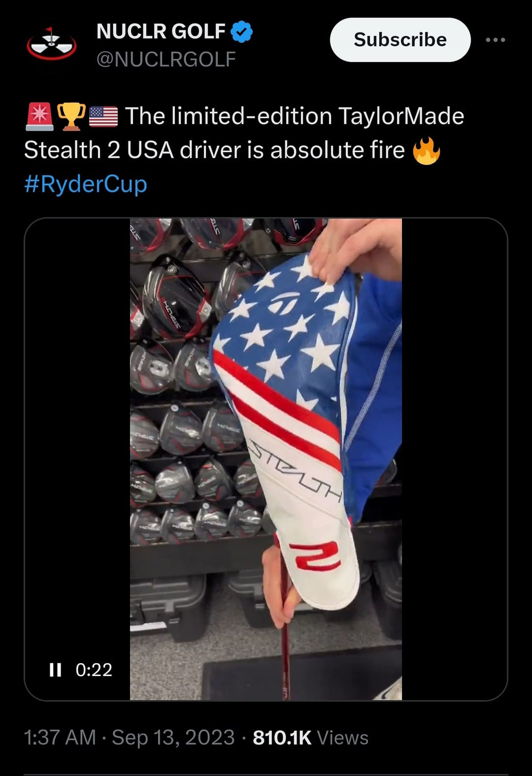This screenshot has height=776, width=532.
Task: Open the NUCLR GOLF profile avatar
Action: coord(52,43)
